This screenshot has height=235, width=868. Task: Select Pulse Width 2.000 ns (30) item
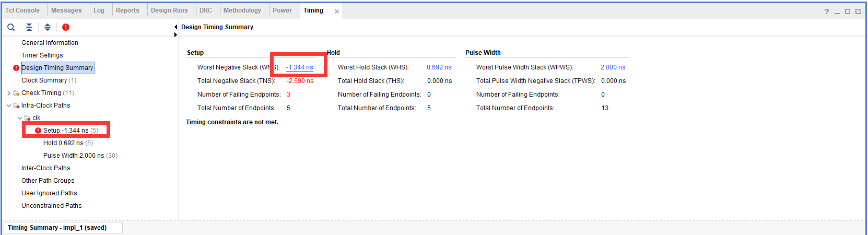[80, 156]
